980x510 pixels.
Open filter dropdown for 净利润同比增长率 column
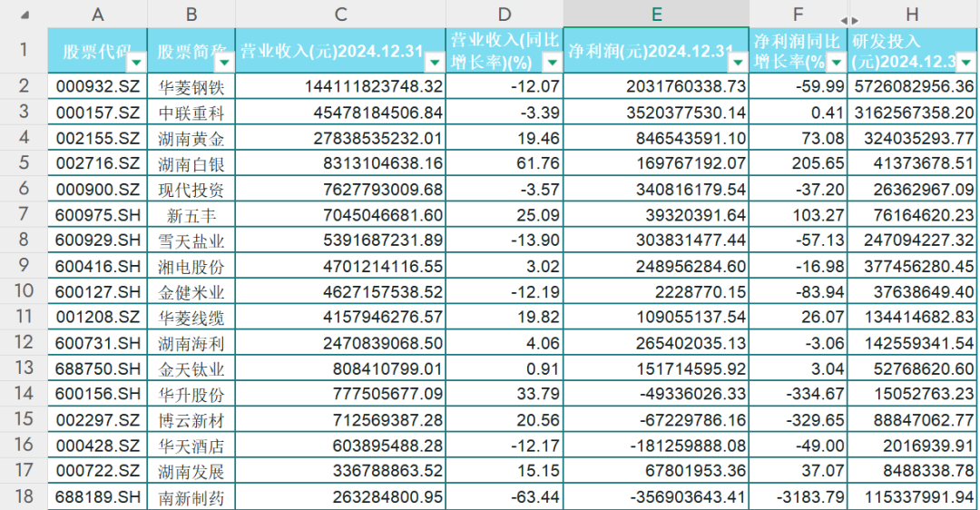tap(837, 62)
